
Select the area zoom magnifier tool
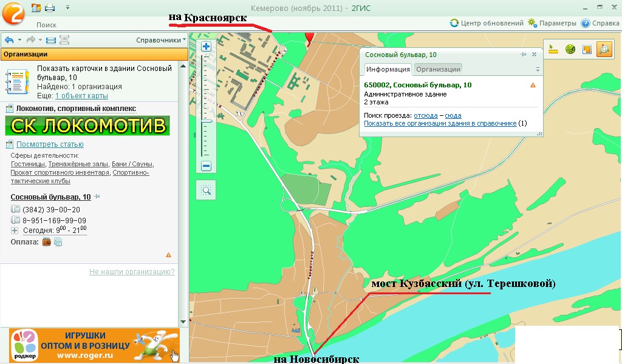pos(206,190)
